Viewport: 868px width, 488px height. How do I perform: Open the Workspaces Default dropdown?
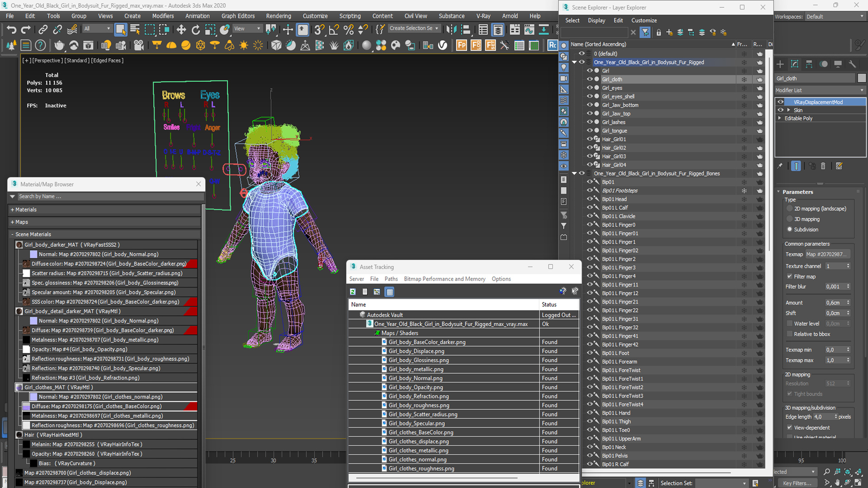(x=835, y=16)
